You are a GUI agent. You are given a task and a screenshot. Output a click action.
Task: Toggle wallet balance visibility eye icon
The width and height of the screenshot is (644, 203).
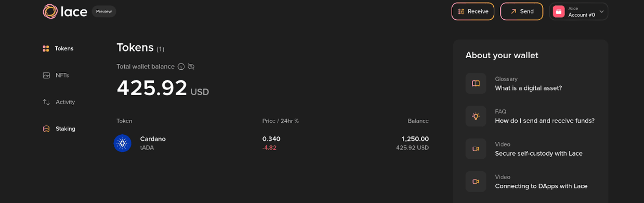coord(191,67)
